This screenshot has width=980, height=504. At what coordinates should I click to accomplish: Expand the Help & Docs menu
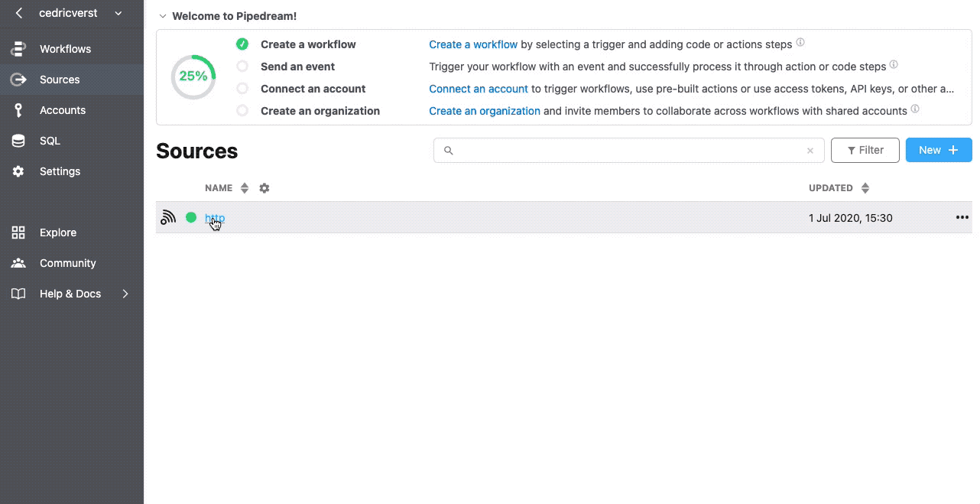click(x=70, y=293)
